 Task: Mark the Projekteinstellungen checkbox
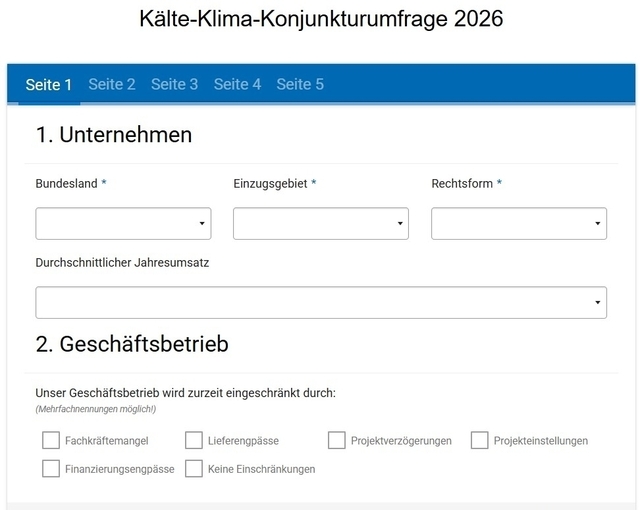click(x=480, y=440)
